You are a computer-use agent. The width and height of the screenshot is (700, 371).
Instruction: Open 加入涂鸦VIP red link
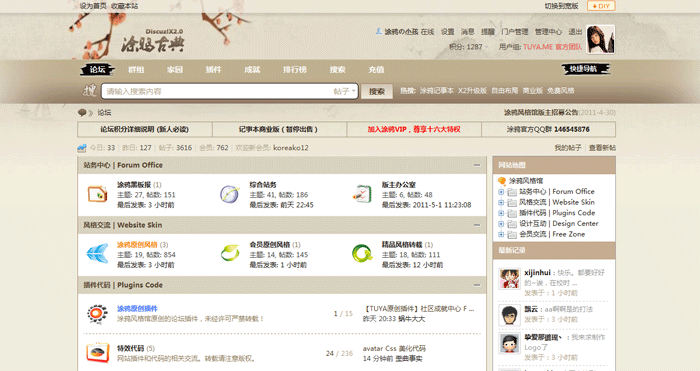tap(414, 129)
